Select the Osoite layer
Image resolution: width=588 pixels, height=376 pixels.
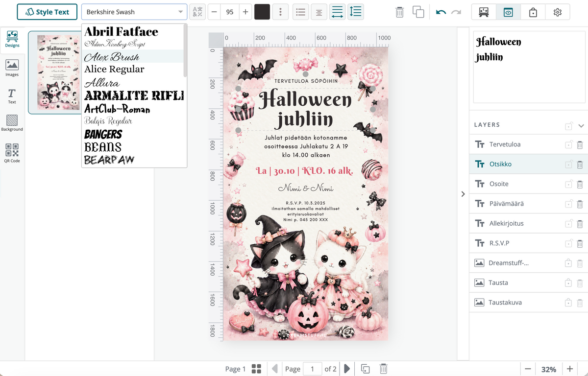coord(528,184)
